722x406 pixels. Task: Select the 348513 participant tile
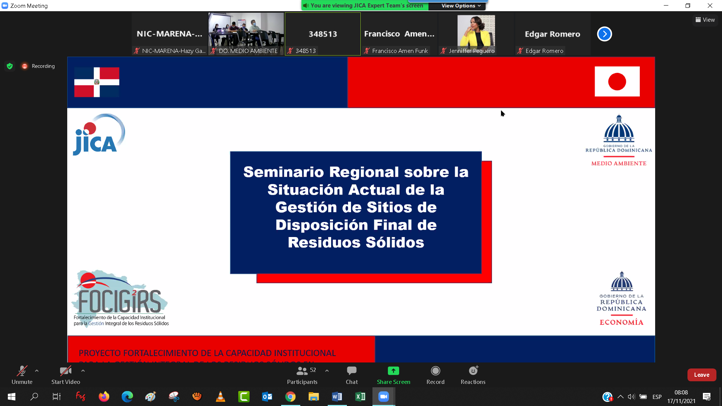tap(323, 34)
